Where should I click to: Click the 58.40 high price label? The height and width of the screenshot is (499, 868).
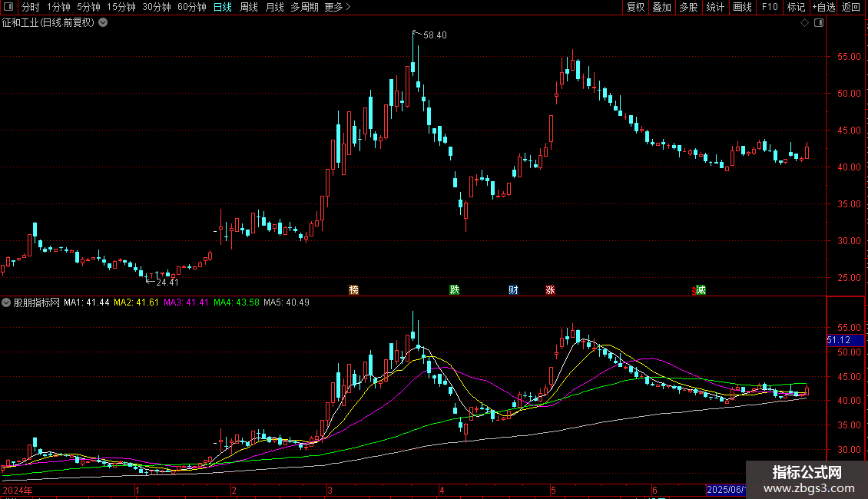pyautogui.click(x=435, y=35)
